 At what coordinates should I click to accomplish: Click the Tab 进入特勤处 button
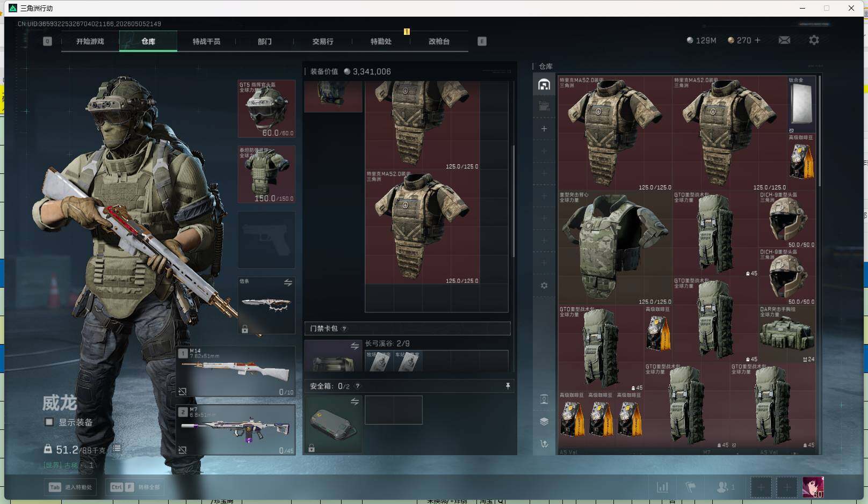(x=71, y=487)
